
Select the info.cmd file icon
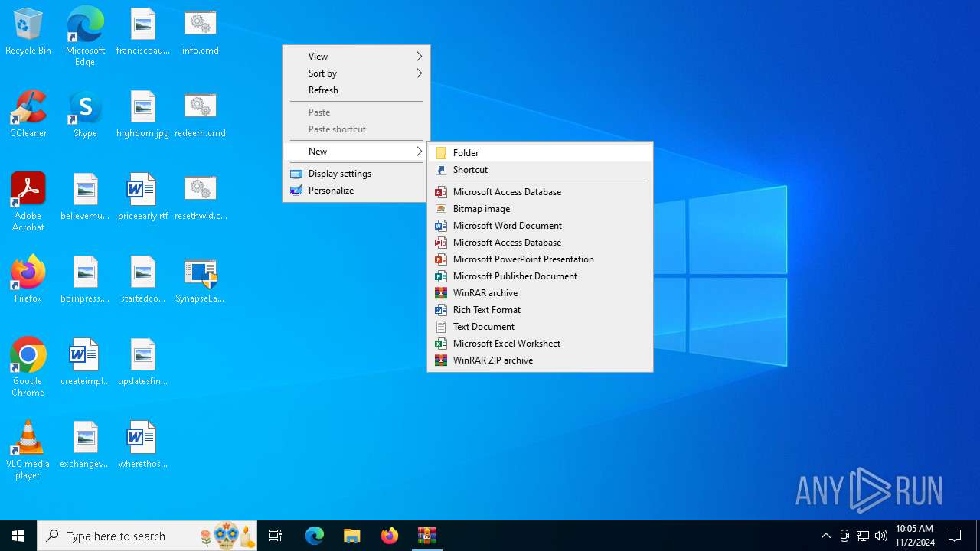tap(200, 32)
